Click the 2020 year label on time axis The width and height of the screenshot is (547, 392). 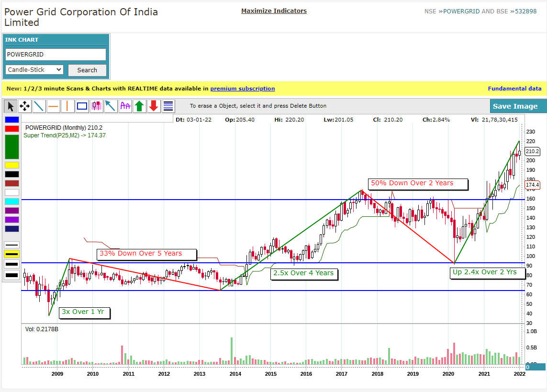point(448,374)
